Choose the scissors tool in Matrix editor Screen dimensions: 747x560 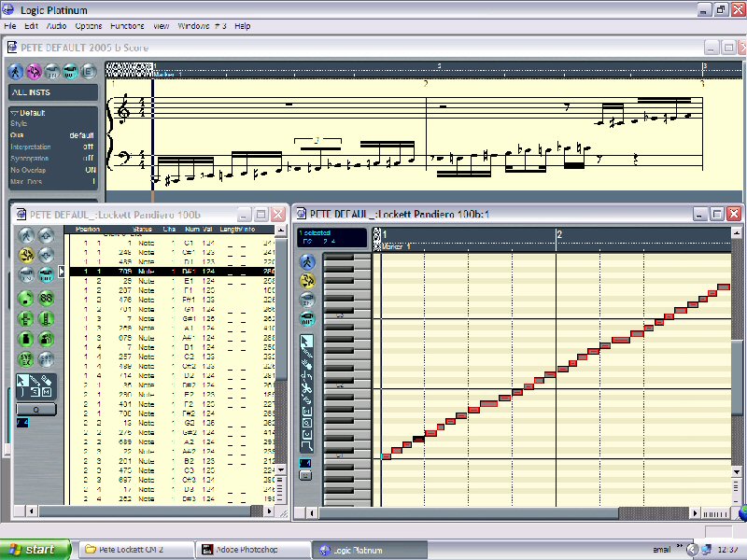(x=306, y=387)
